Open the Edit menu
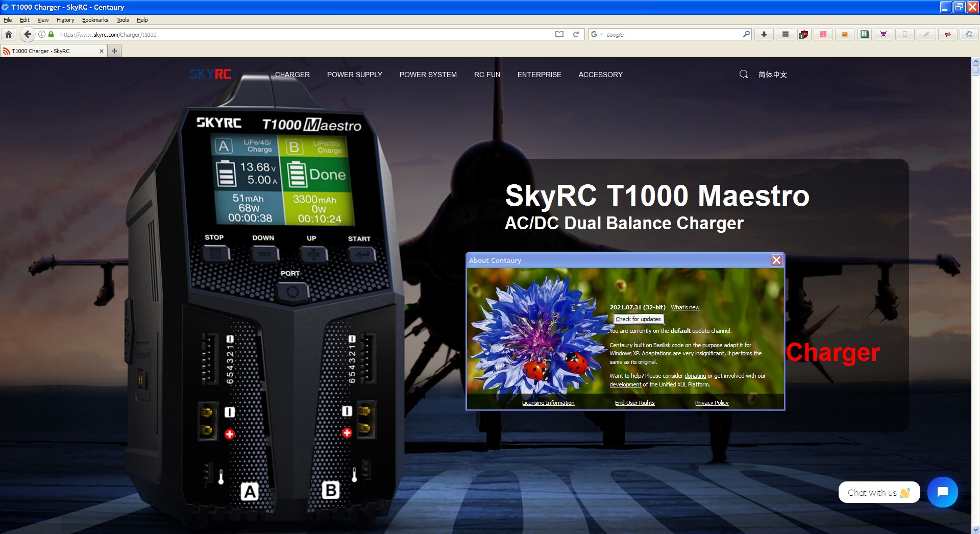 (24, 20)
